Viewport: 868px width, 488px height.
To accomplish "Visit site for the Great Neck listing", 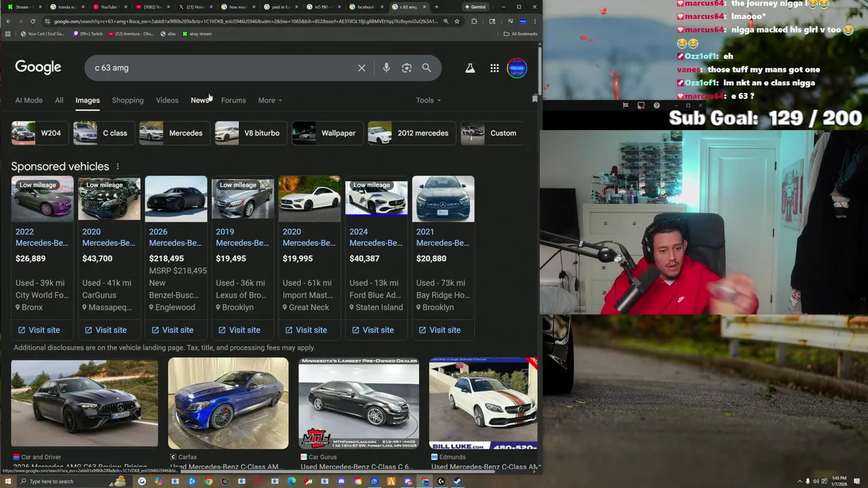I will coord(306,330).
